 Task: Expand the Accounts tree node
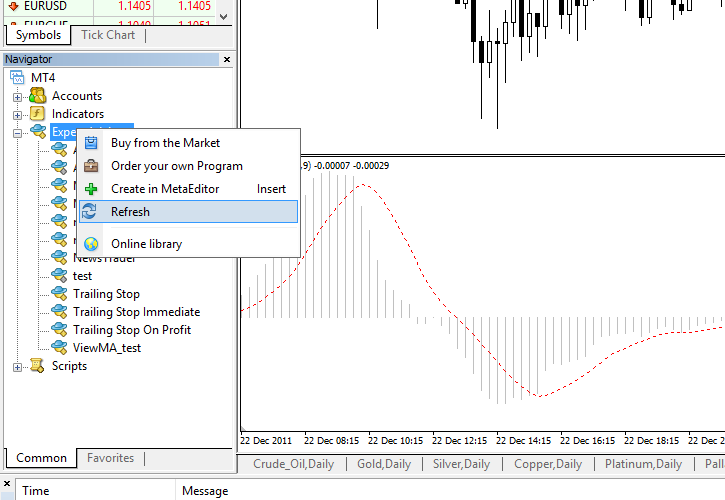click(x=17, y=97)
